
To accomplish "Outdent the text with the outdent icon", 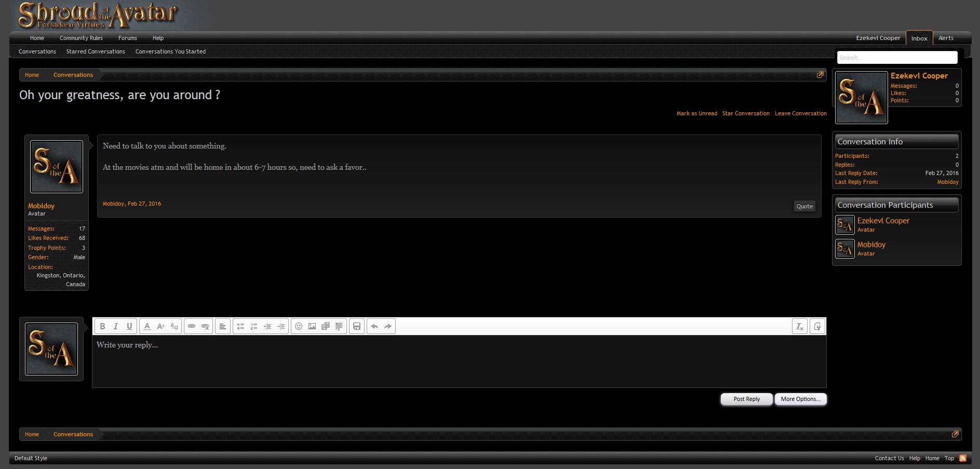I will [267, 326].
